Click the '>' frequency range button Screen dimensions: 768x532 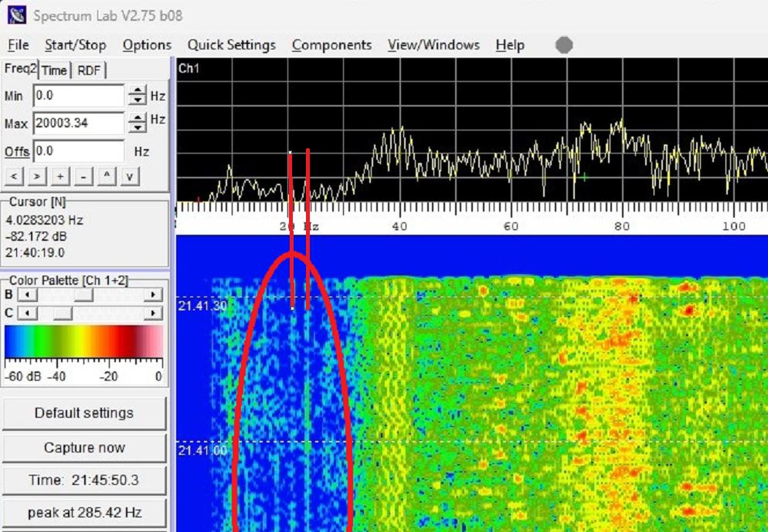pos(37,176)
